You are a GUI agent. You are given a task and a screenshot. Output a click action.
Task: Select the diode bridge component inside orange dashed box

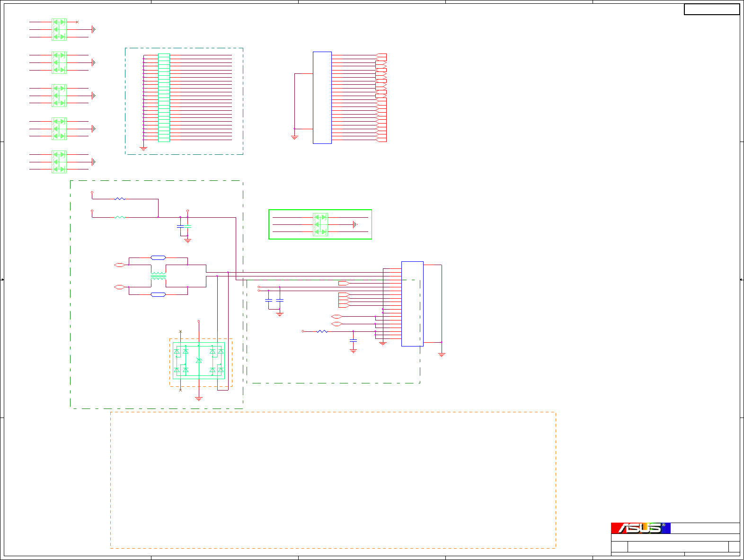pyautogui.click(x=199, y=361)
